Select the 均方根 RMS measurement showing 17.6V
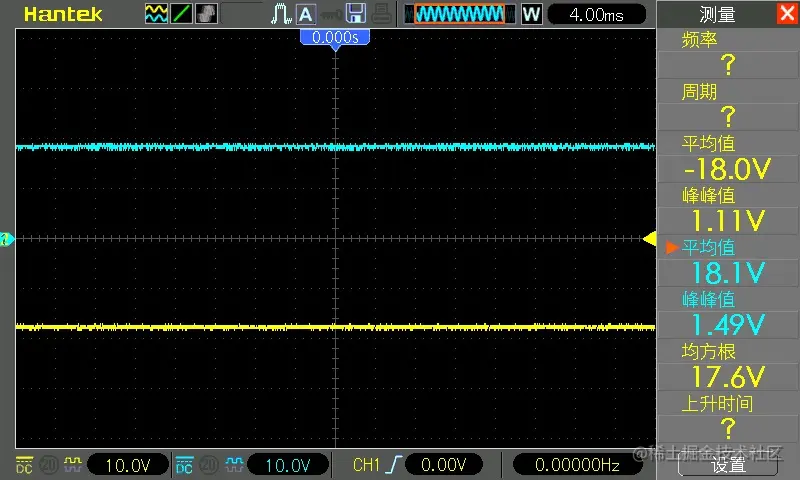Screen dimensions: 800x480 tap(728, 365)
